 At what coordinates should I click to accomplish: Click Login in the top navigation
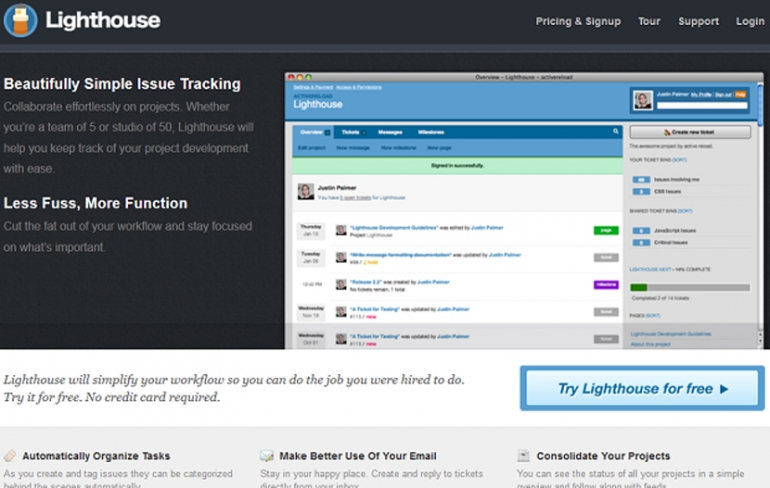click(750, 21)
